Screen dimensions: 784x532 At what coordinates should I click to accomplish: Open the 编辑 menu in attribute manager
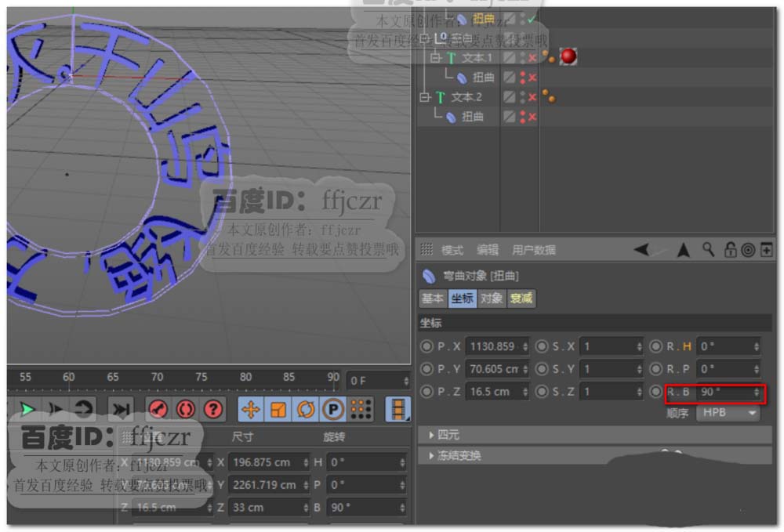click(x=487, y=250)
